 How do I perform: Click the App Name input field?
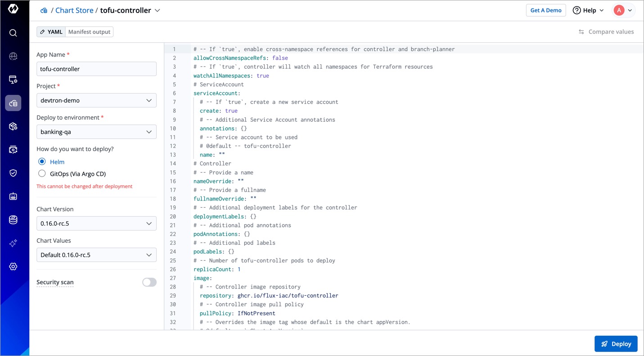coord(96,69)
